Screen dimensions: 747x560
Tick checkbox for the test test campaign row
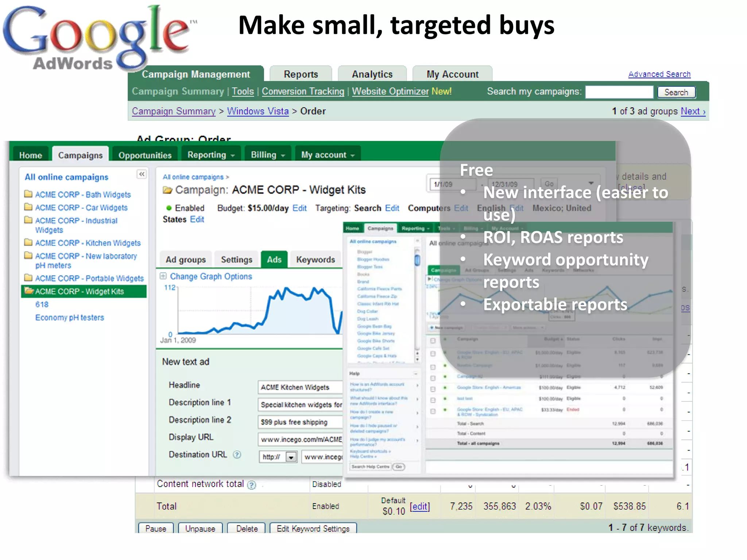[433, 400]
